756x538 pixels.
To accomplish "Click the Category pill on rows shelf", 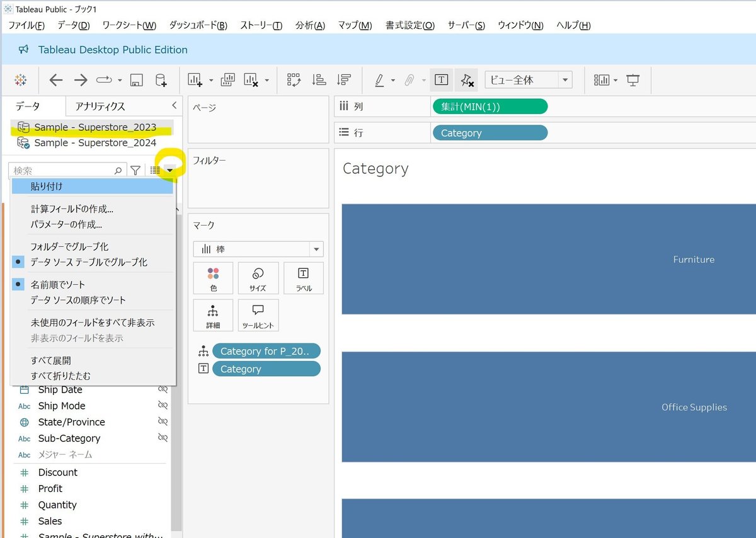I will pyautogui.click(x=490, y=133).
